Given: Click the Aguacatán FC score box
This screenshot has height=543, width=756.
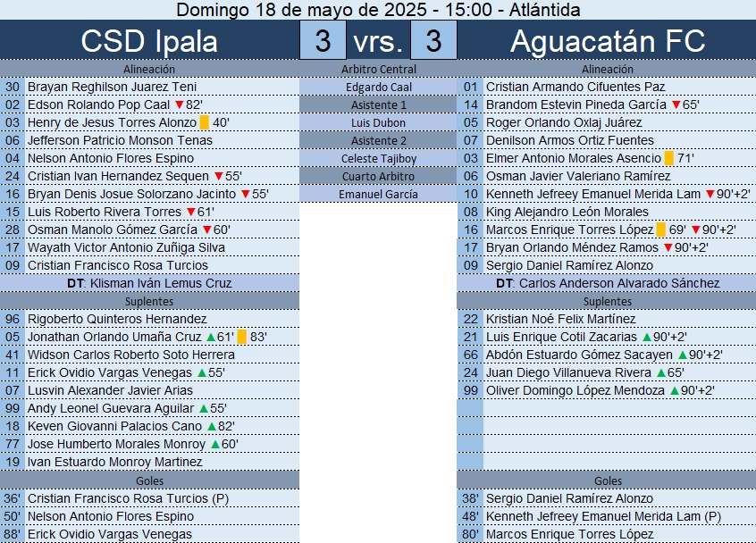Looking at the screenshot, I should (433, 41).
